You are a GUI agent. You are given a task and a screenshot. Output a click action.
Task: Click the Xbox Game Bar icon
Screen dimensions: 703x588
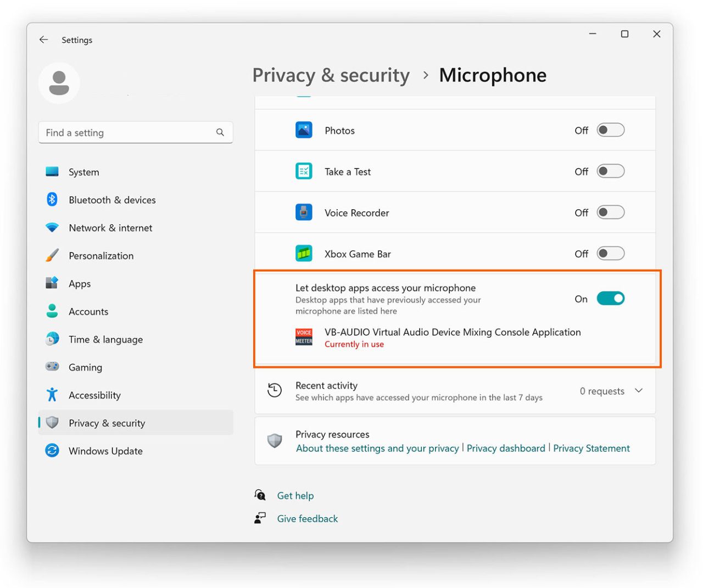[304, 253]
